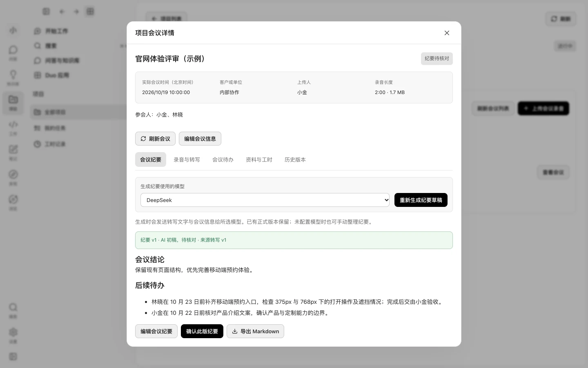The height and width of the screenshot is (368, 588).
Task: Open the DeepSeek model dropdown
Action: 265,200
